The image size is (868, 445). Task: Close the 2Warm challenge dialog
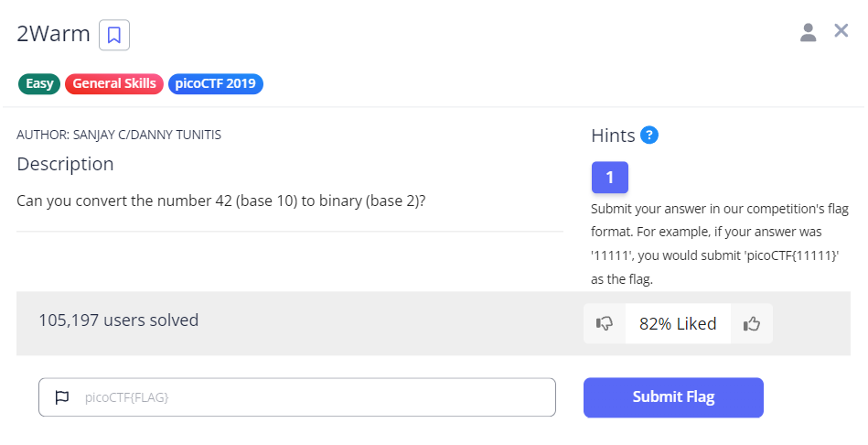click(x=841, y=31)
